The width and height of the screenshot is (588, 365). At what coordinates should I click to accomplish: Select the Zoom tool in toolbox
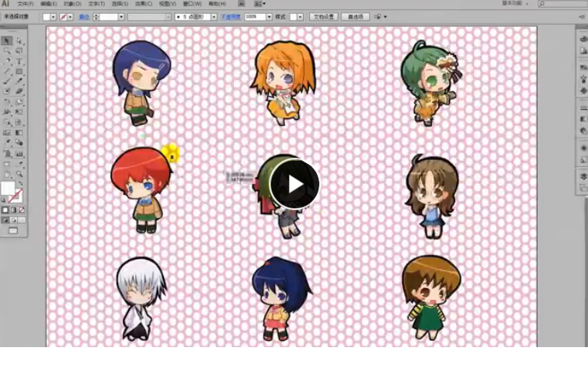point(19,174)
